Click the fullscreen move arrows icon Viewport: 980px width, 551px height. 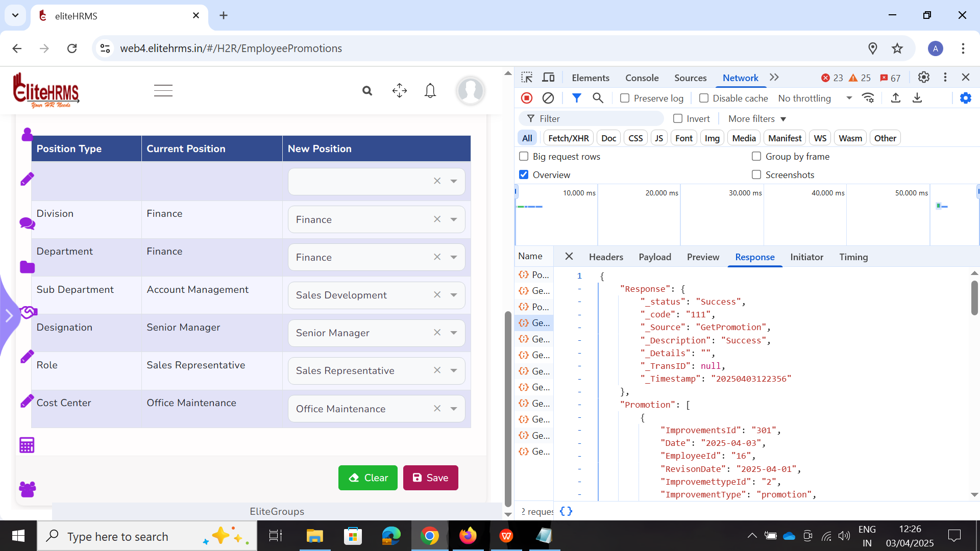click(x=399, y=91)
